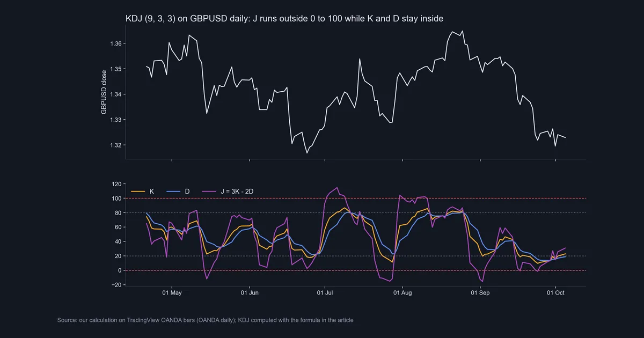644x338 pixels.
Task: Click the '01 Jun' date label
Action: coord(250,293)
